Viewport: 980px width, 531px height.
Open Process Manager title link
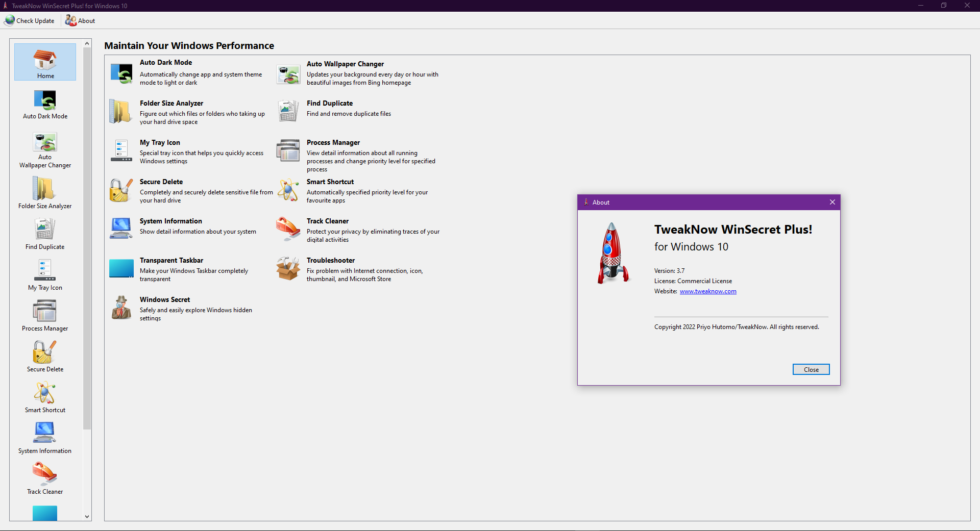(333, 142)
